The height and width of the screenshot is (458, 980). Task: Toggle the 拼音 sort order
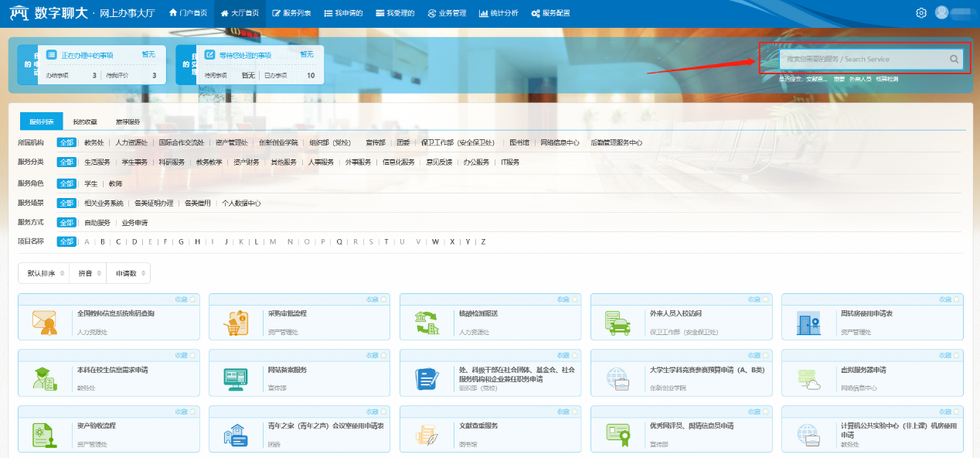point(87,273)
